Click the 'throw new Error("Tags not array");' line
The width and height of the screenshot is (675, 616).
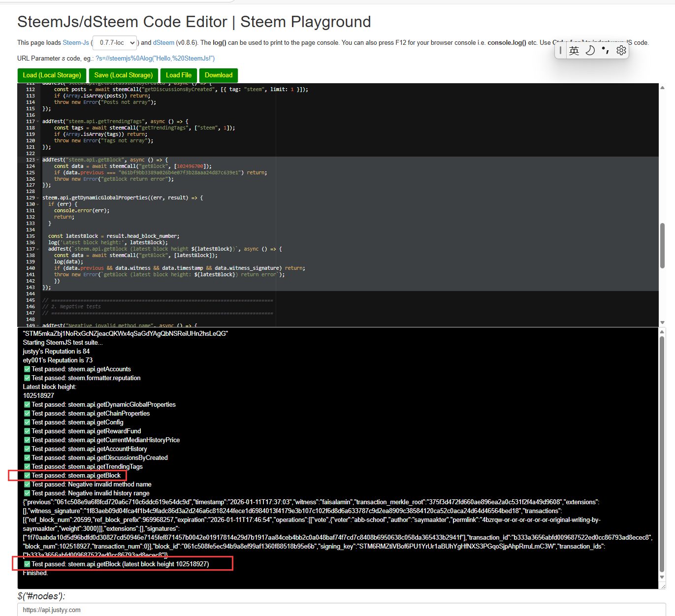103,141
